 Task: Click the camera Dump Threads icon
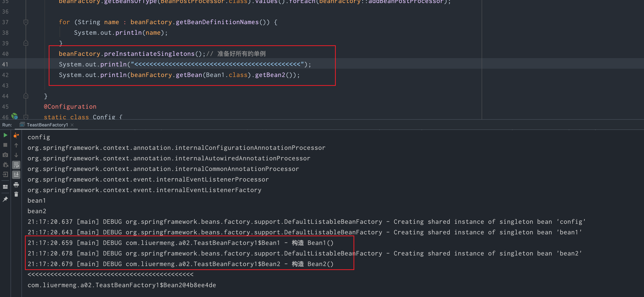tap(5, 155)
